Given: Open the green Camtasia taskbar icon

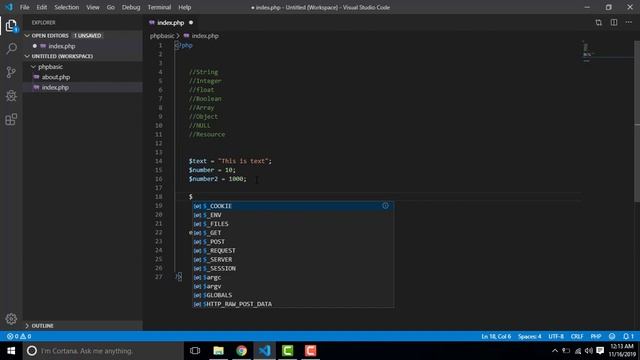Looking at the screenshot, I should [x=288, y=351].
